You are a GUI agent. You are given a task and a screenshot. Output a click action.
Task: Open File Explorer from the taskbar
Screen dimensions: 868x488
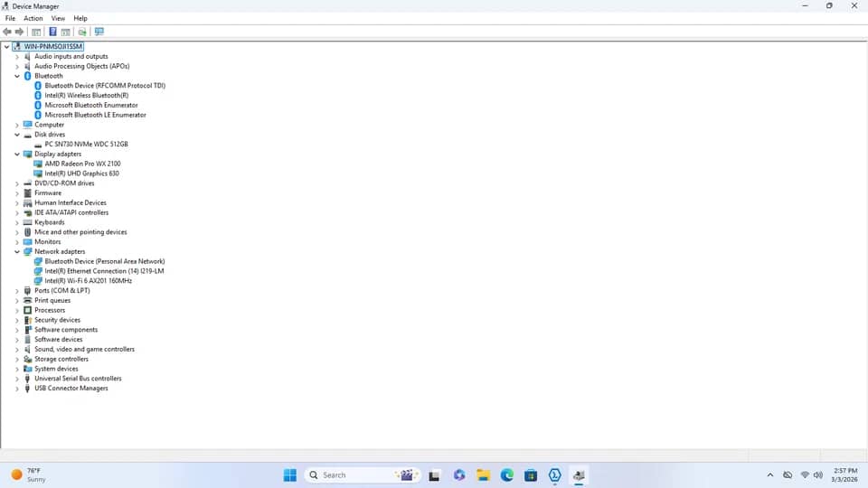[x=483, y=475]
